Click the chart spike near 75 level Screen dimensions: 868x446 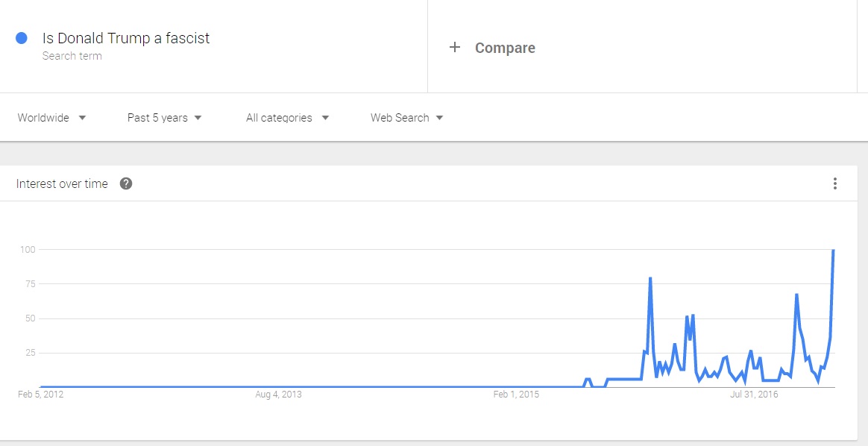(x=650, y=278)
